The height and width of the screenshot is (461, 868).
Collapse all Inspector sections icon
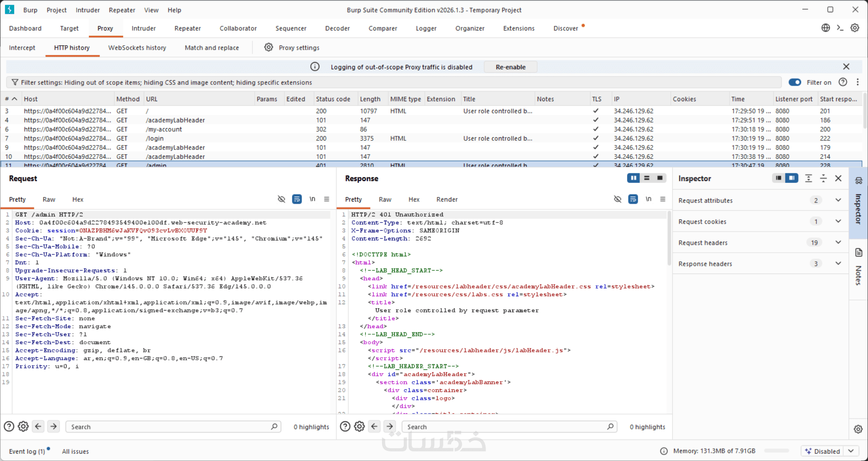(823, 178)
